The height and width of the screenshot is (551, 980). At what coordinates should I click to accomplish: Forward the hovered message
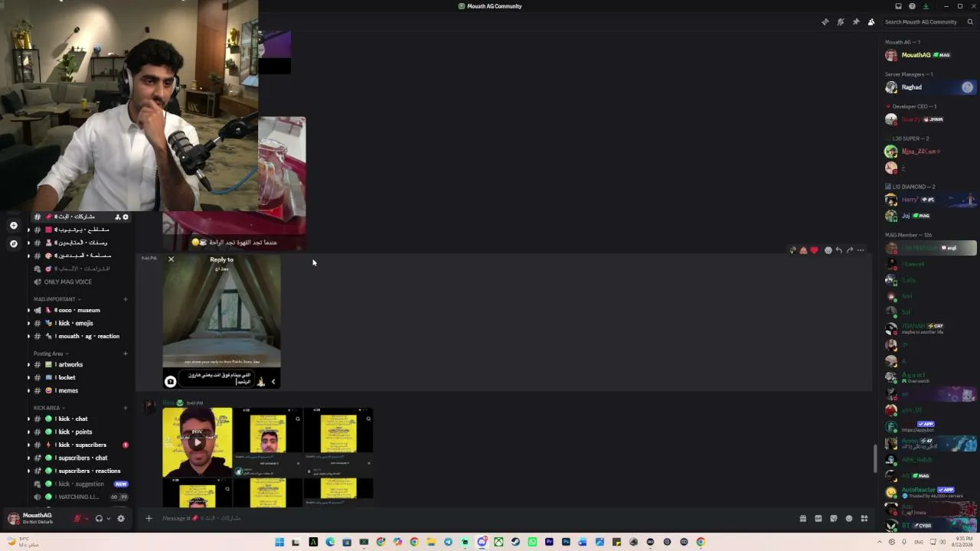tap(850, 250)
